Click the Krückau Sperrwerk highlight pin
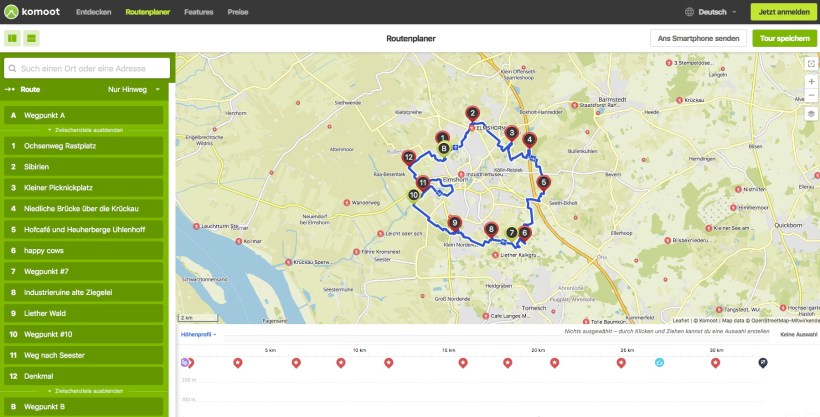 coord(288,262)
